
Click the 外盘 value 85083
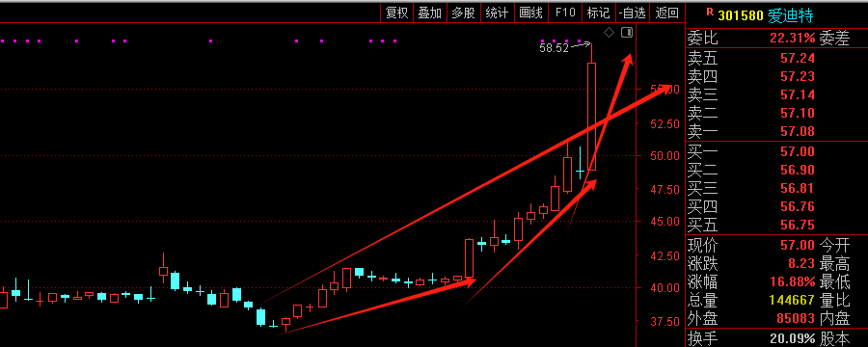point(796,318)
